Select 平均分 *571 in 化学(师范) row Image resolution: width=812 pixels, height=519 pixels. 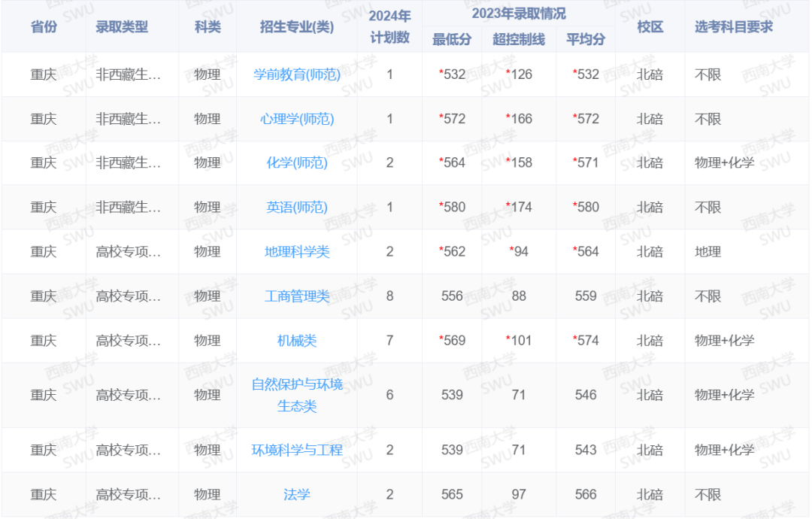[585, 162]
